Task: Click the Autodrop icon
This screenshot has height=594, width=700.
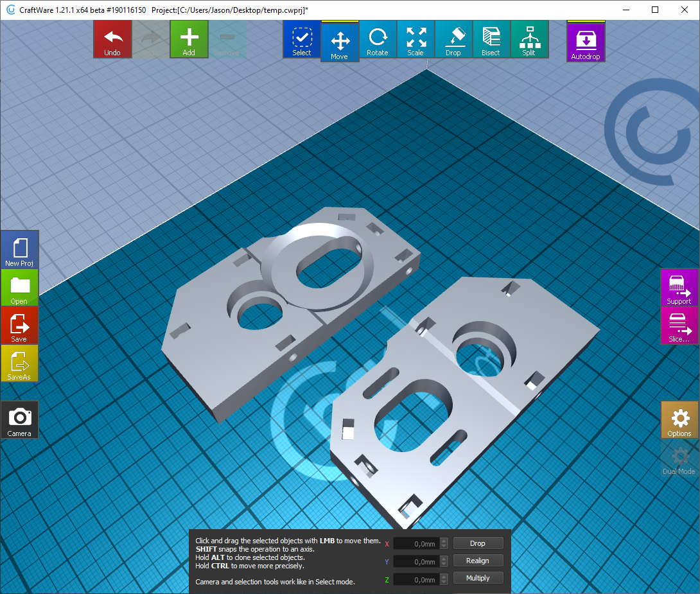Action: [x=585, y=40]
